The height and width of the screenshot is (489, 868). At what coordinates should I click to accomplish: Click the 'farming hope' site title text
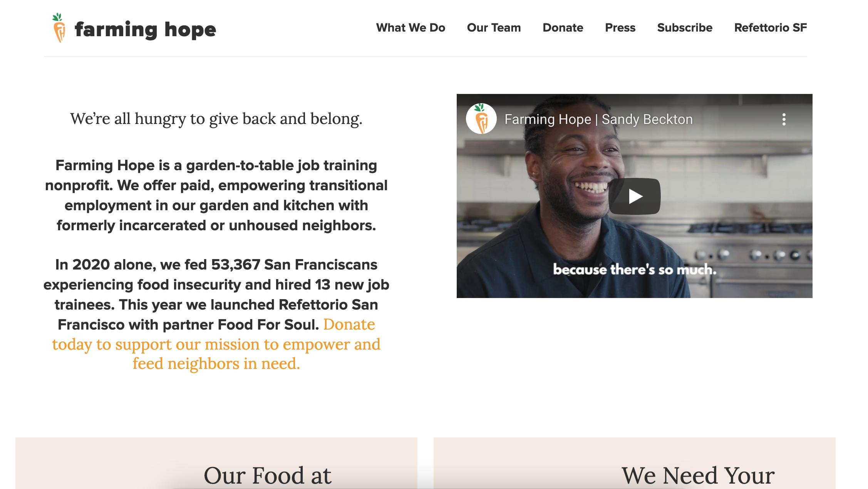[145, 29]
